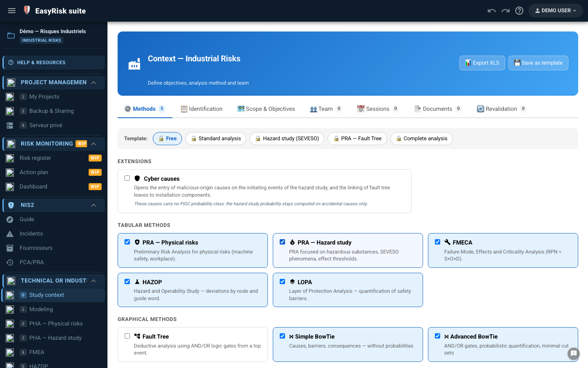Open the Modeling step in sidebar
This screenshot has height=368, width=588.
53,310
